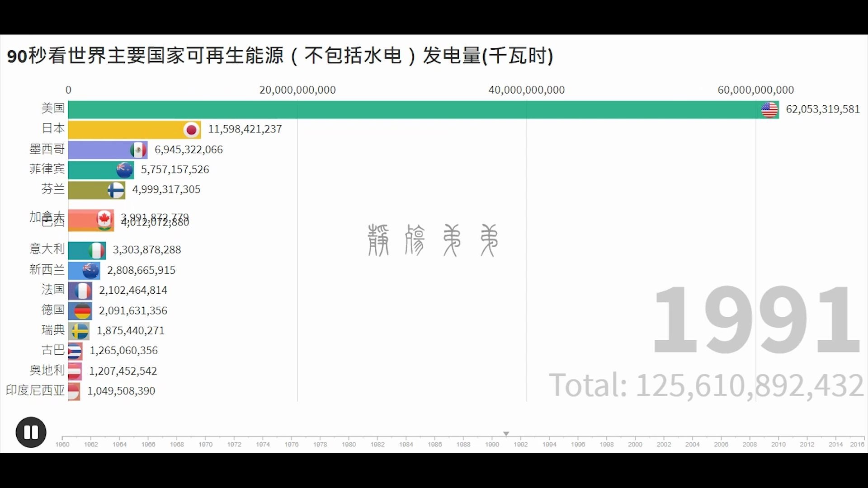The height and width of the screenshot is (488, 868).
Task: Click the 20,000,000,000 axis label
Action: 297,90
